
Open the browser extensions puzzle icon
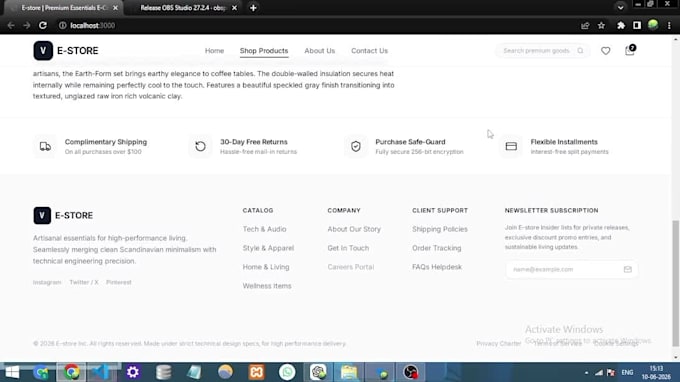pos(621,26)
